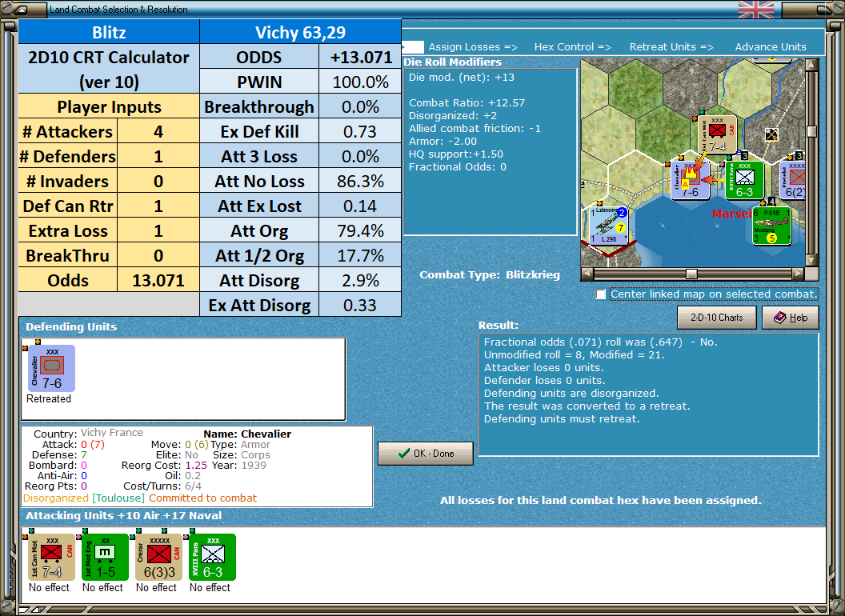This screenshot has height=616, width=845.
Task: Click the Att Org value 79.4%
Action: pos(360,230)
